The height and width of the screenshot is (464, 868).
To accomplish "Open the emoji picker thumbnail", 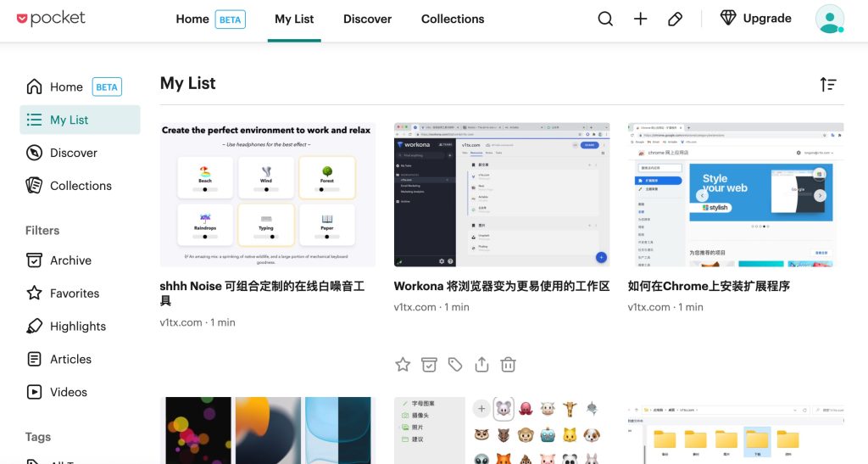I will point(502,430).
